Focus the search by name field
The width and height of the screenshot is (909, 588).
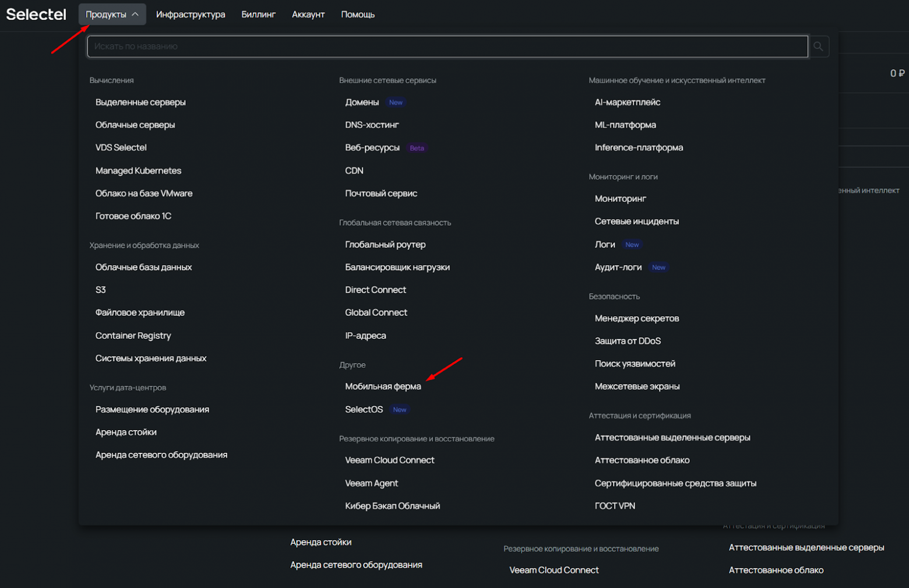pyautogui.click(x=447, y=47)
